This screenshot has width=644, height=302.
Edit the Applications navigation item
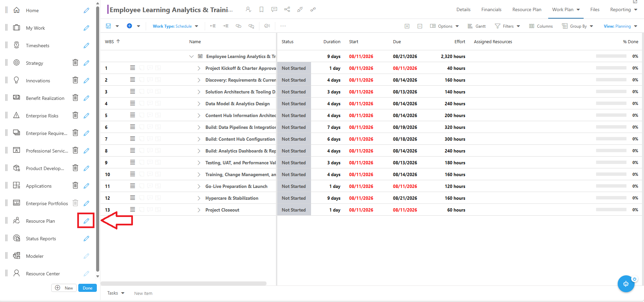86,186
